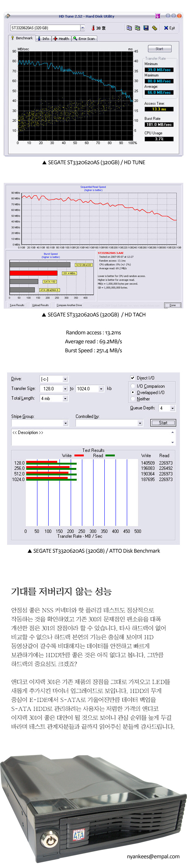The width and height of the screenshot is (187, 868).
Task: Click the save (floppy disk) icon
Action: pos(145,28)
